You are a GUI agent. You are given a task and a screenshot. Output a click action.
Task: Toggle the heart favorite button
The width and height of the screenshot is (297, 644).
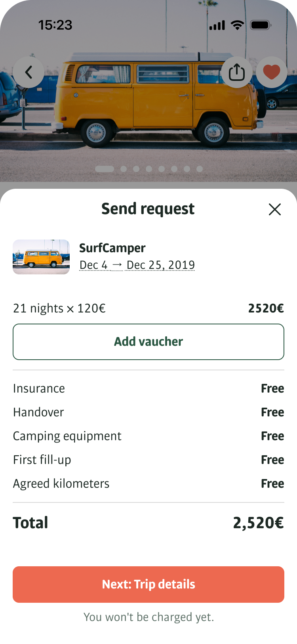click(271, 73)
